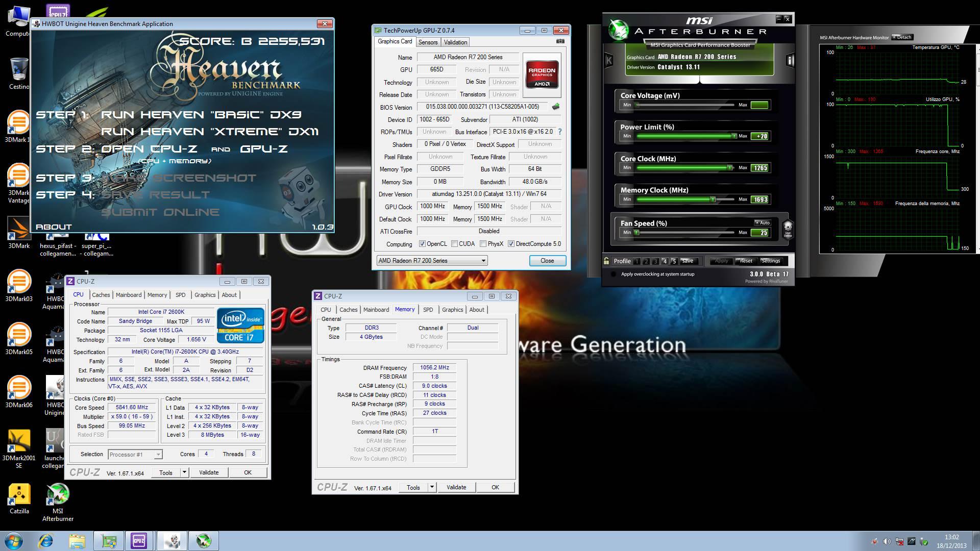Image resolution: width=980 pixels, height=551 pixels.
Task: Click the Fan Speed value field 25
Action: point(760,233)
